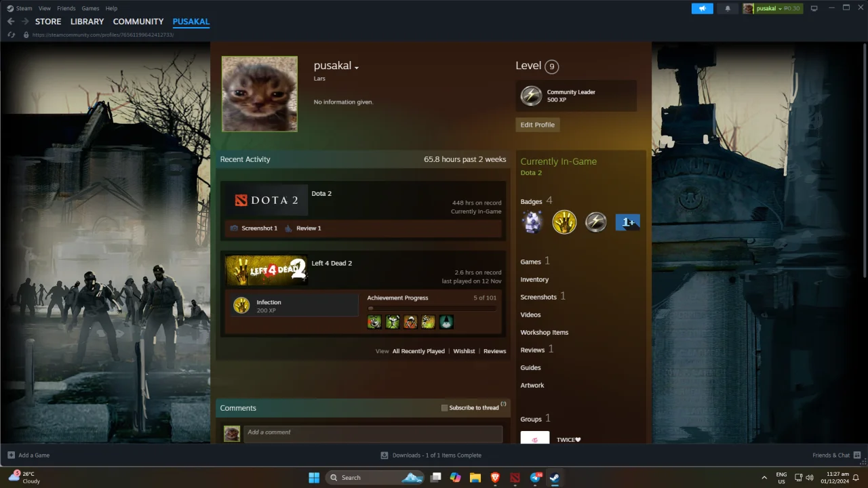Open the Inventory link

coord(534,279)
